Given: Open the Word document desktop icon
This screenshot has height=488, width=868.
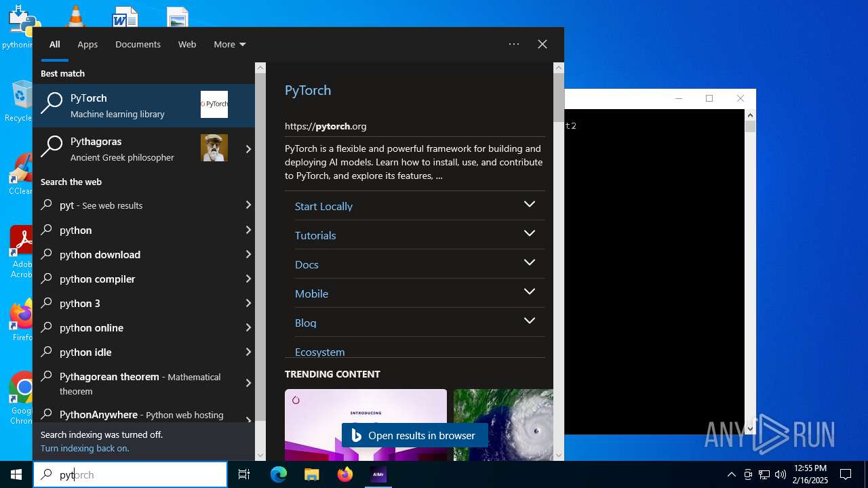Looking at the screenshot, I should pos(125,16).
